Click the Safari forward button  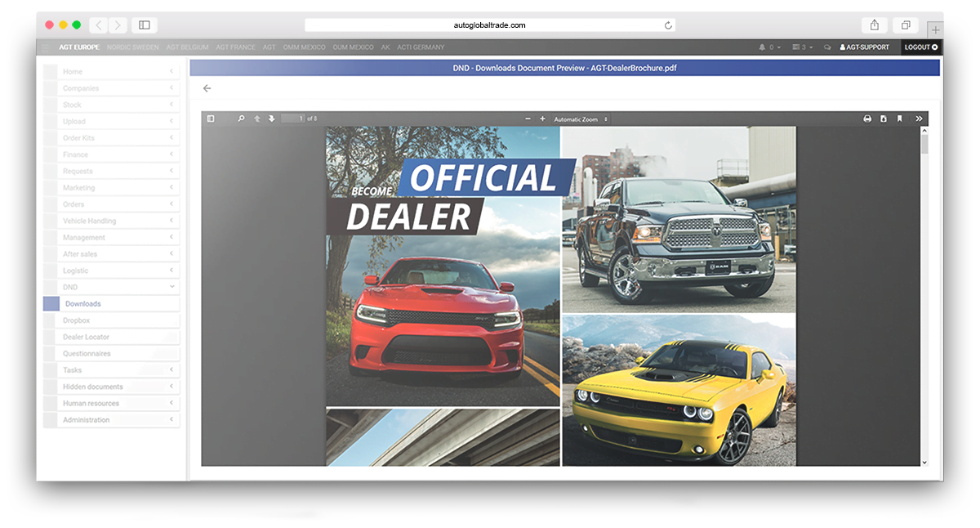[118, 25]
